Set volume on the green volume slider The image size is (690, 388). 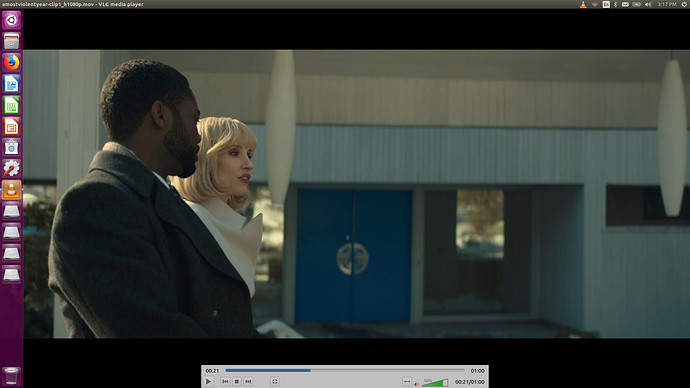[x=435, y=383]
